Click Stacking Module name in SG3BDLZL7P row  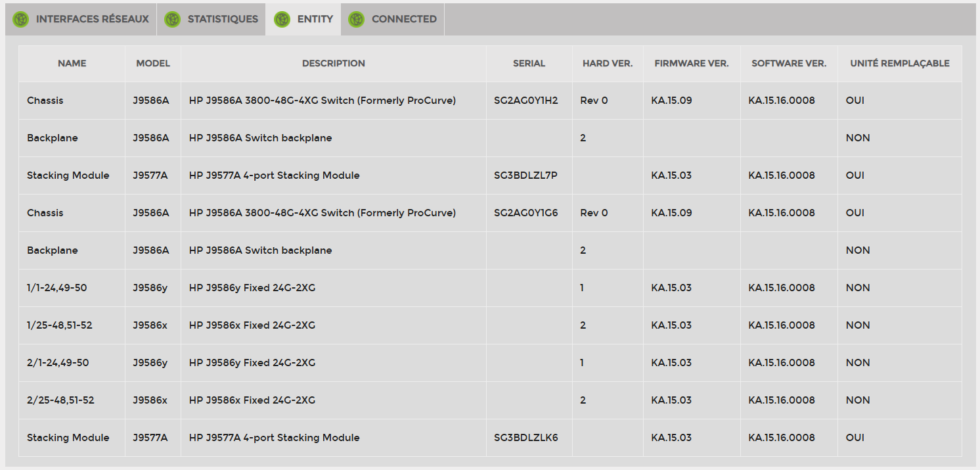pyautogui.click(x=68, y=176)
